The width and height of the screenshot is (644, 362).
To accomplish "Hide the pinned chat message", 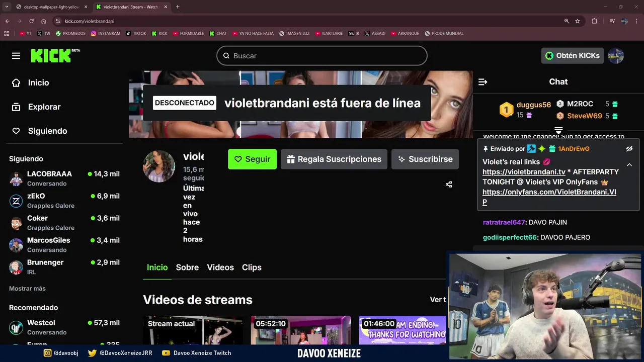I will click(629, 149).
